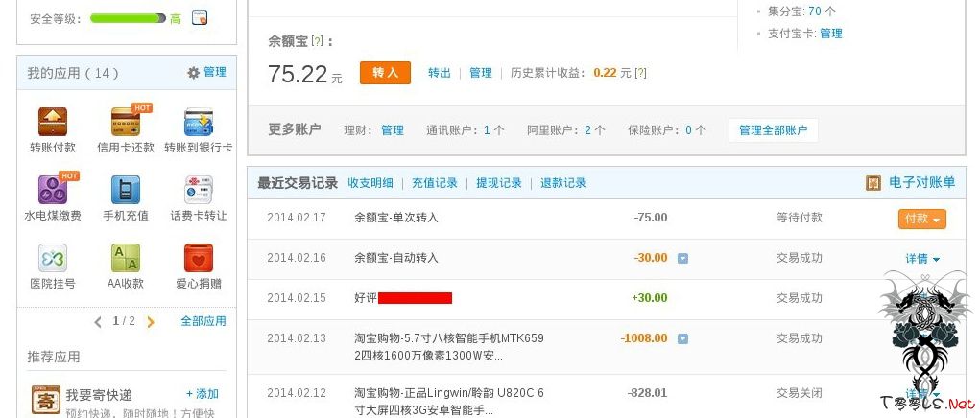Image resolution: width=980 pixels, height=418 pixels.
Task: Open the 电子对账单 link
Action: 921,183
